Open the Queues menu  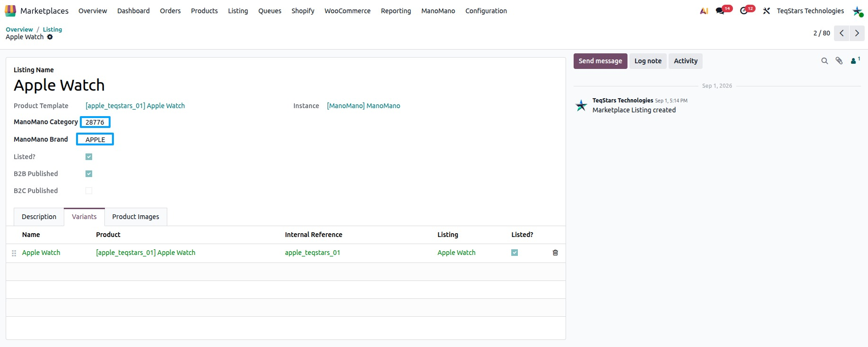[270, 11]
